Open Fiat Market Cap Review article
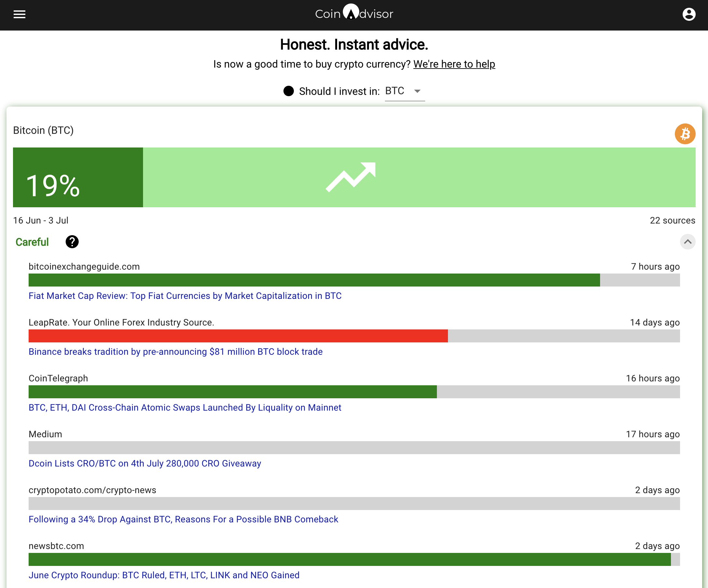 pos(185,296)
